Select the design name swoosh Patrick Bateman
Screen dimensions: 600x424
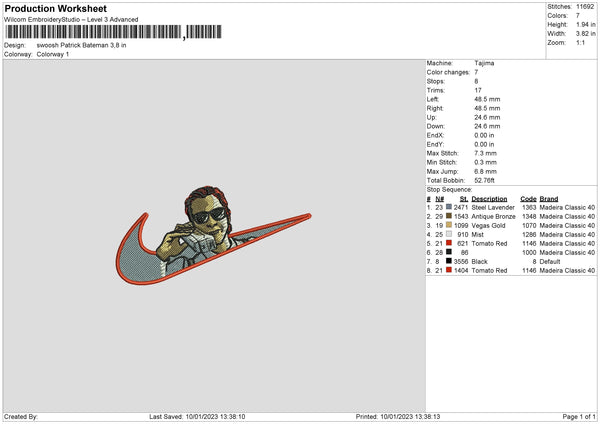click(81, 45)
